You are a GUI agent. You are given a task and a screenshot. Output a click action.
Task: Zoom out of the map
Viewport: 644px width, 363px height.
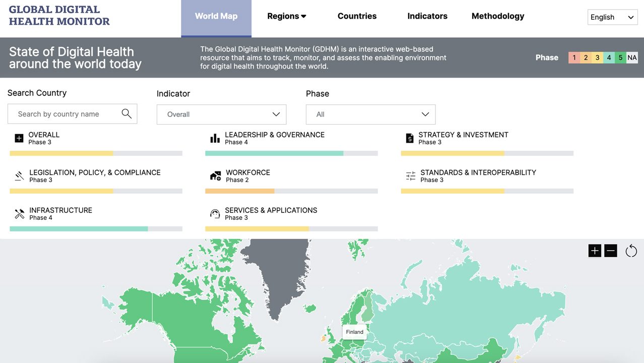point(611,251)
